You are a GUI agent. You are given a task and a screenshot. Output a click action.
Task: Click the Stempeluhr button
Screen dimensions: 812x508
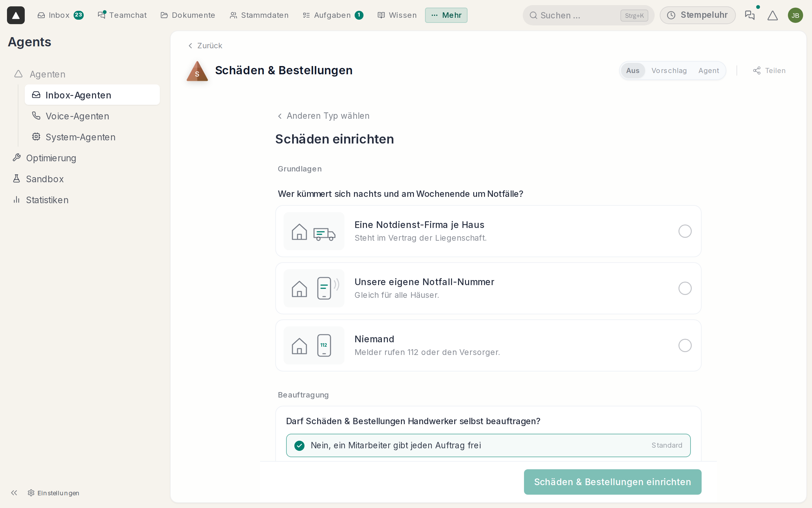[x=697, y=15]
